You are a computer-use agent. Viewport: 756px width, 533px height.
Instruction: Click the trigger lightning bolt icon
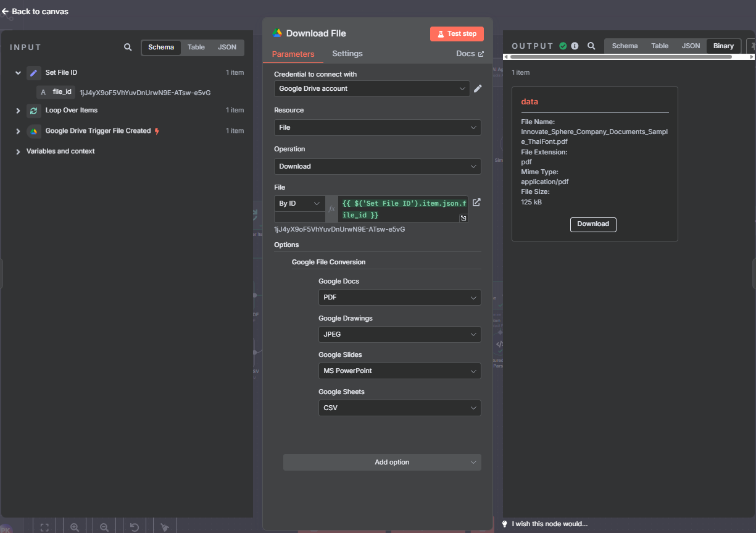pyautogui.click(x=157, y=131)
